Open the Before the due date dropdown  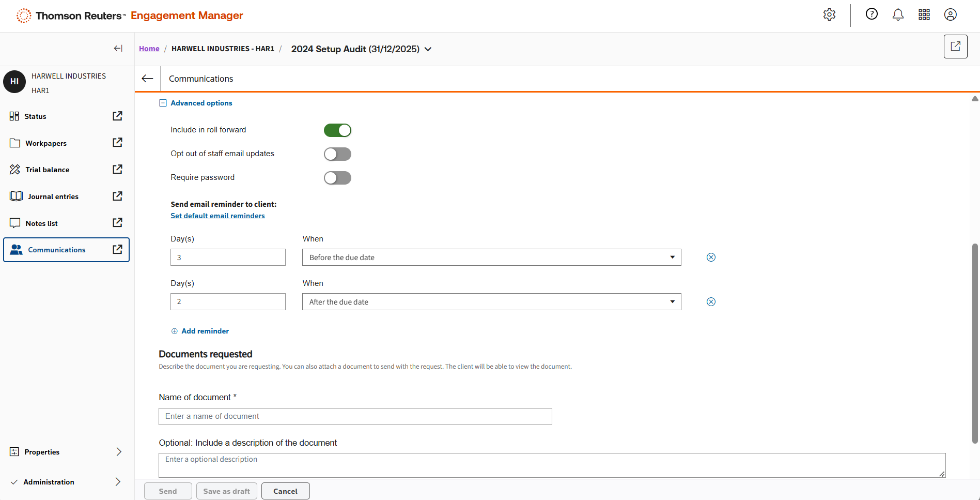tap(491, 257)
